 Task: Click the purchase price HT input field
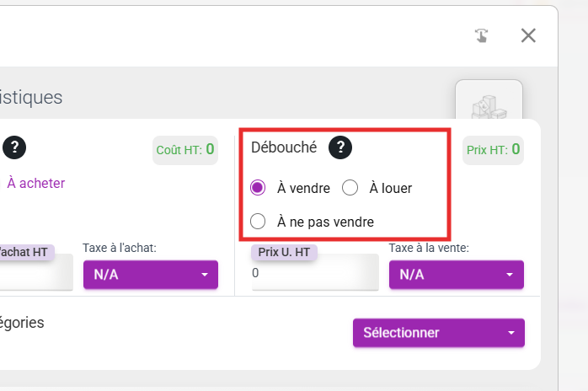point(36,273)
